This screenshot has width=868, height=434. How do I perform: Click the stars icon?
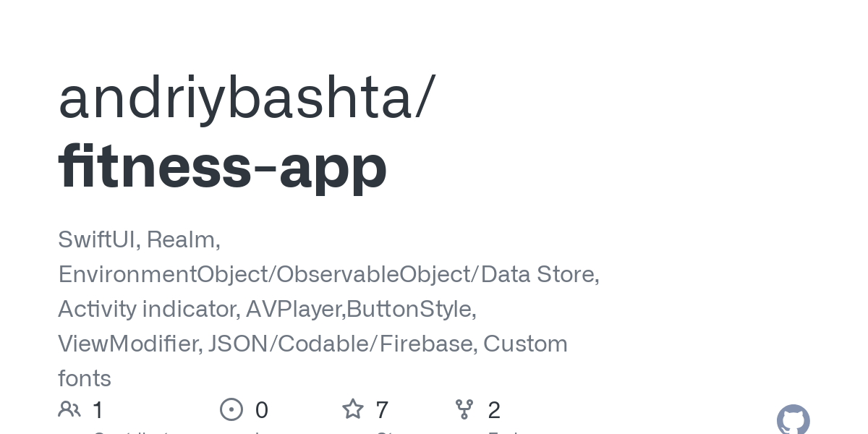(352, 409)
